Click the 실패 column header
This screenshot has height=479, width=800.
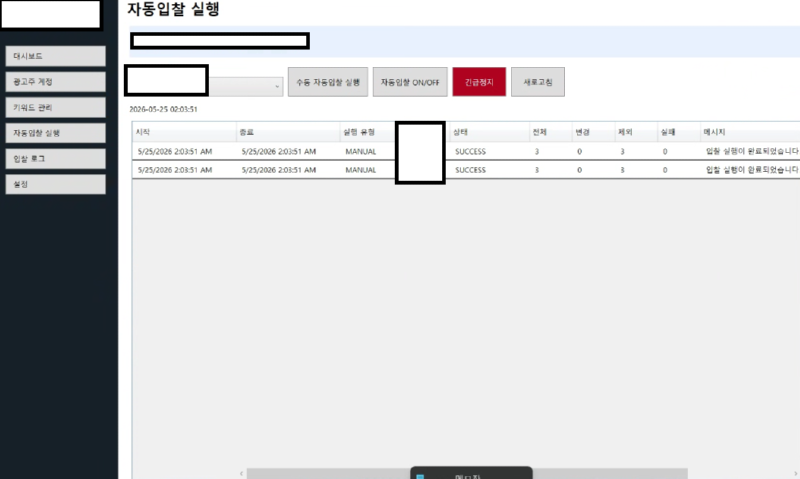679,132
